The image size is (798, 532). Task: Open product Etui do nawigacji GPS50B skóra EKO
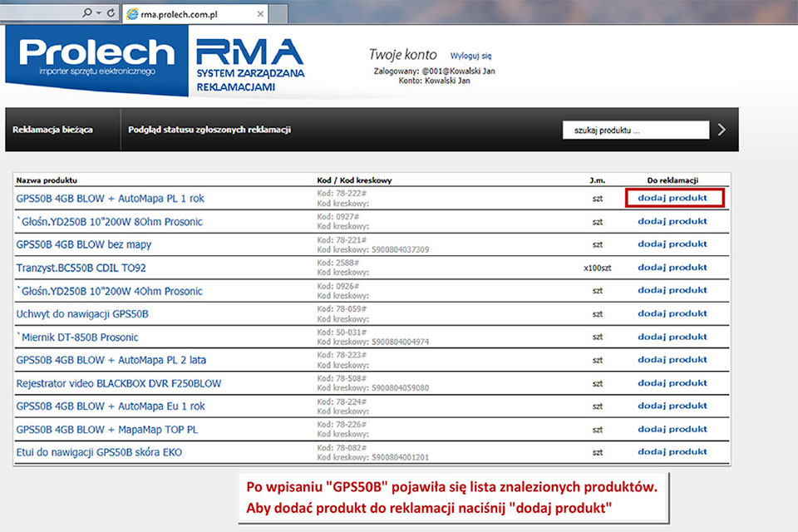click(x=99, y=452)
